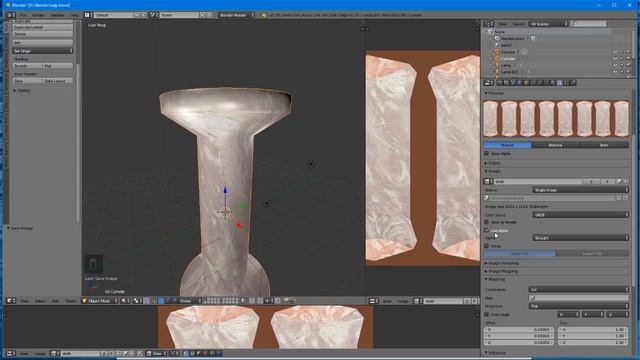This screenshot has height=360, width=640.
Task: Open the File menu
Action: pyautogui.click(x=23, y=15)
